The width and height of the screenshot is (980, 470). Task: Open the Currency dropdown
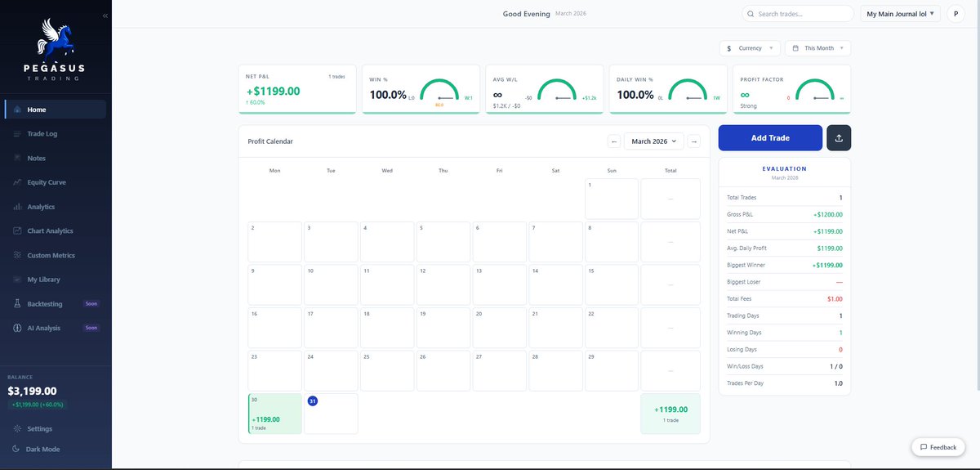(750, 48)
